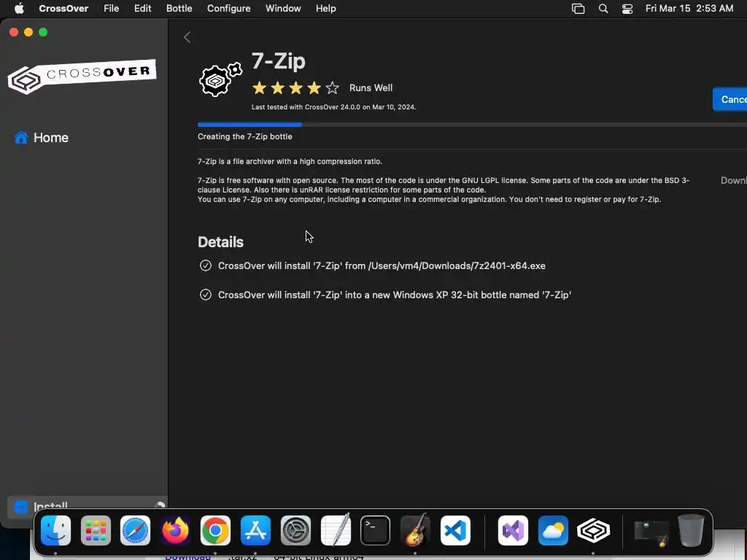
Task: Open the Edit menu
Action: click(x=142, y=9)
